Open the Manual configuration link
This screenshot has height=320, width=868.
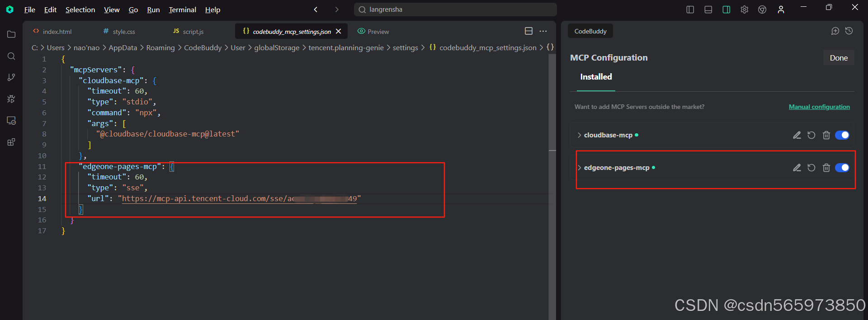(x=819, y=107)
